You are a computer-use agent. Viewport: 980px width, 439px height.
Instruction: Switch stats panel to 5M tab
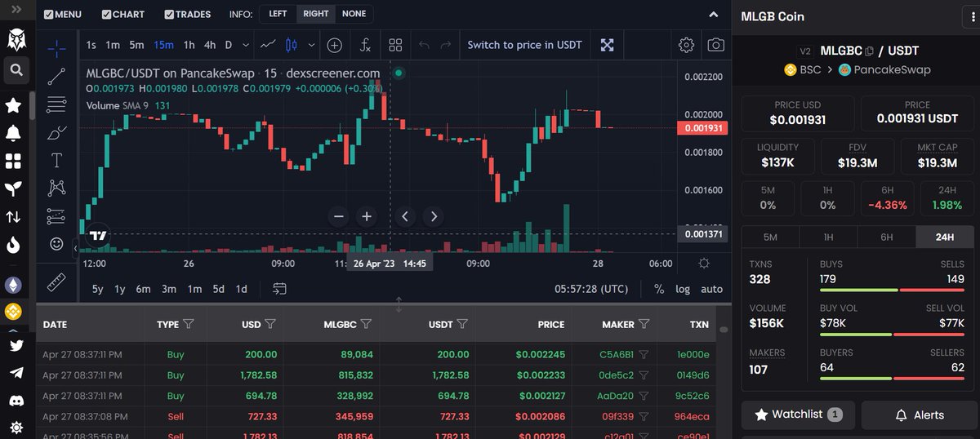[x=770, y=237]
